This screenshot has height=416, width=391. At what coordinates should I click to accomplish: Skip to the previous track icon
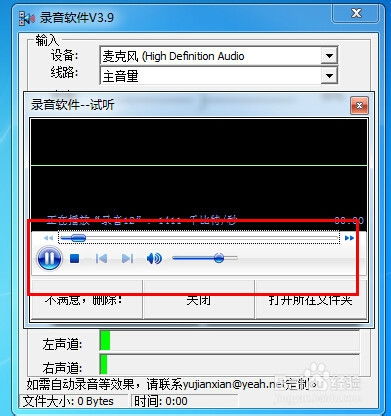pyautogui.click(x=101, y=259)
